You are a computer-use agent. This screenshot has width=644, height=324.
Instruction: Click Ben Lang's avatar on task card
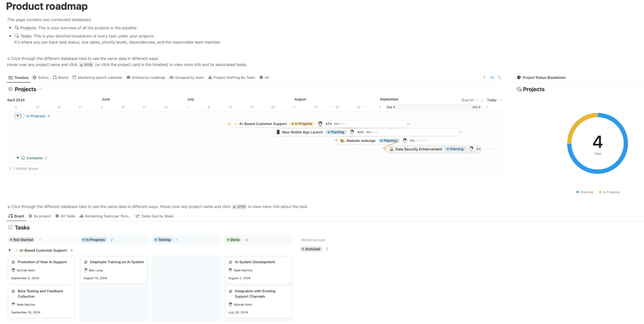(86, 270)
